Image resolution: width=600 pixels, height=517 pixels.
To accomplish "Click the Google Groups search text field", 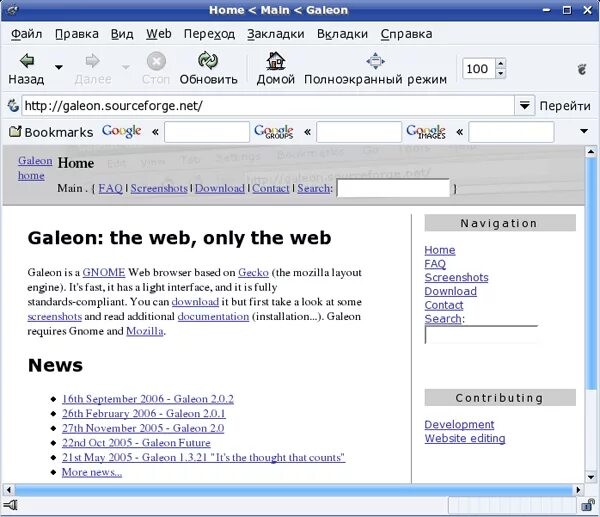I will tap(359, 132).
